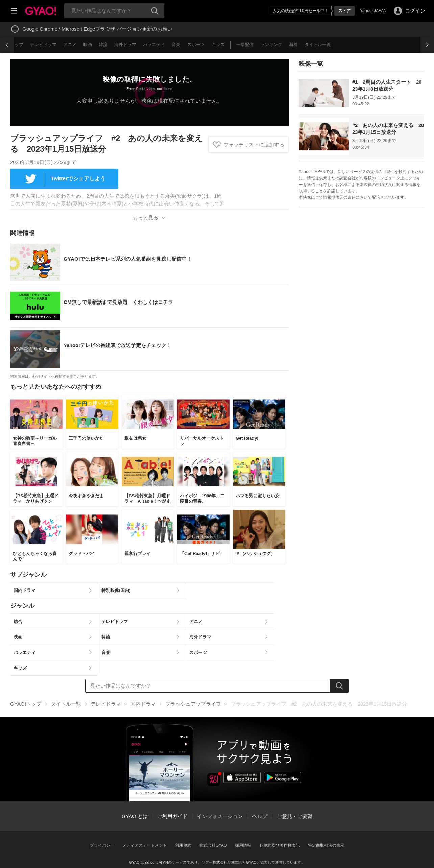434x868 pixels.
Task: Open GYAO!とは footer link
Action: click(135, 816)
